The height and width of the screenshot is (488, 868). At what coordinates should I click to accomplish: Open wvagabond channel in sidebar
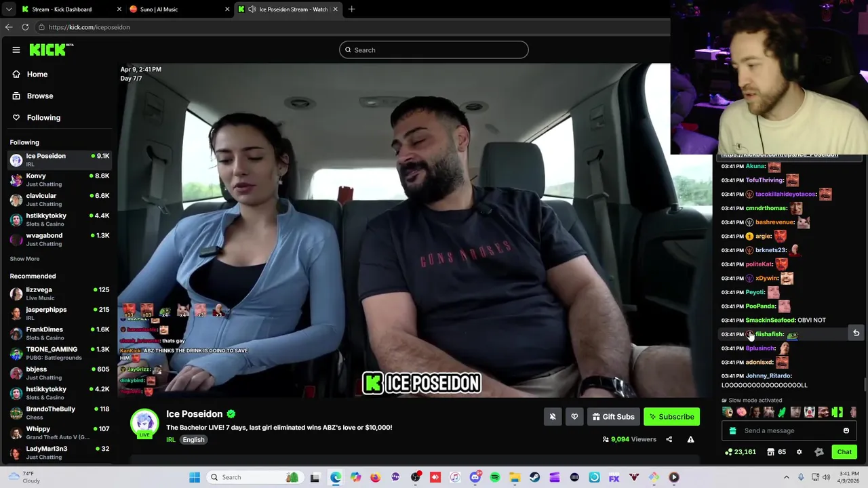[x=59, y=239]
